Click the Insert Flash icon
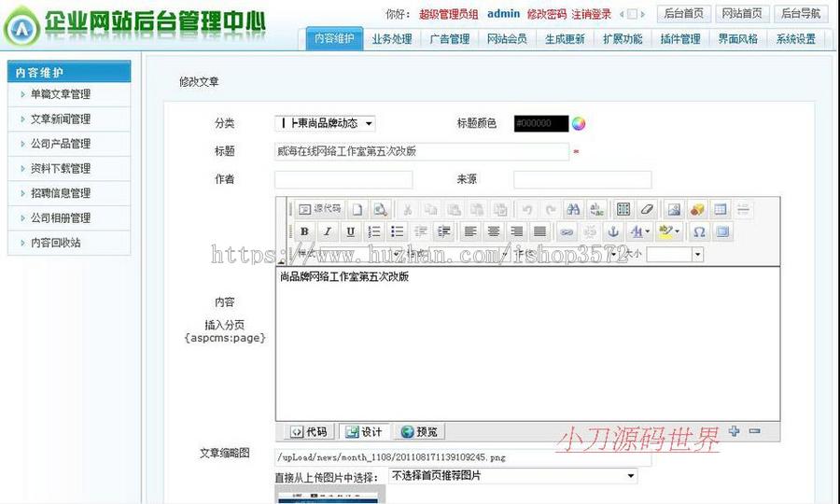The image size is (840, 504). coord(697,209)
